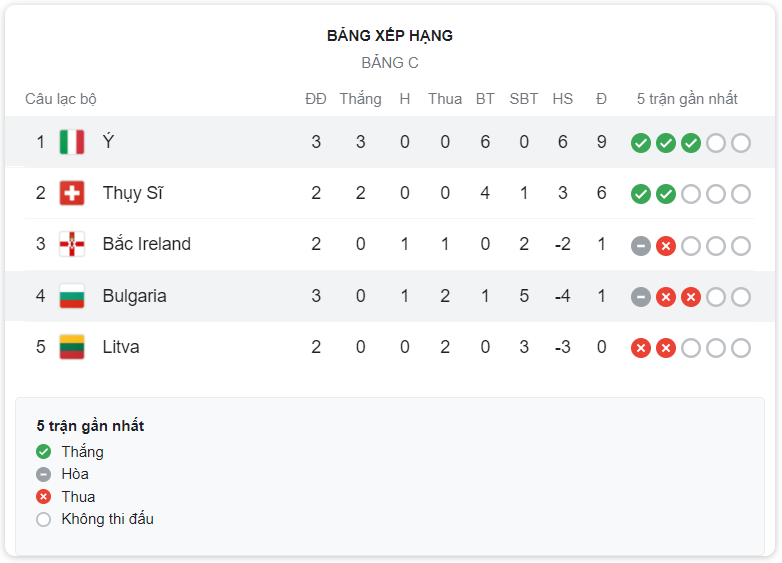Click Bắc Ireland's grey draw icon
This screenshot has height=563, width=782.
[641, 246]
